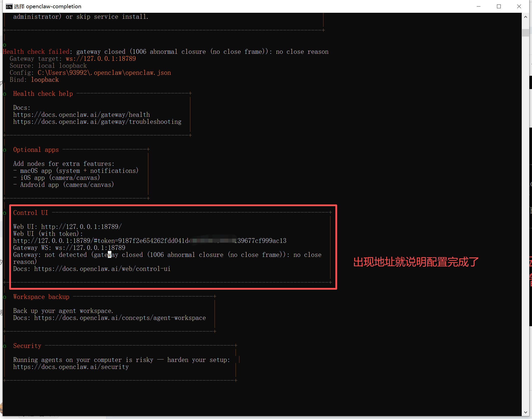The width and height of the screenshot is (532, 419).
Task: Close the openclaw-completion console window
Action: (519, 7)
